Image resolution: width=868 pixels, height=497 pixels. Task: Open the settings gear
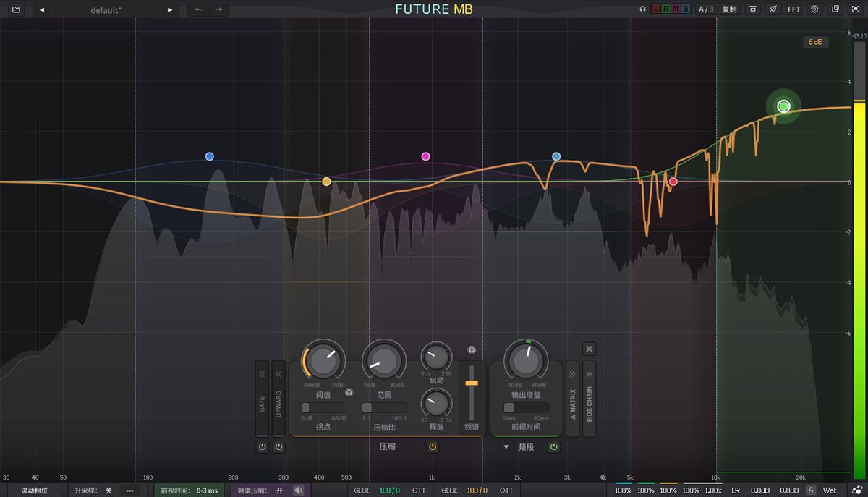coord(814,9)
